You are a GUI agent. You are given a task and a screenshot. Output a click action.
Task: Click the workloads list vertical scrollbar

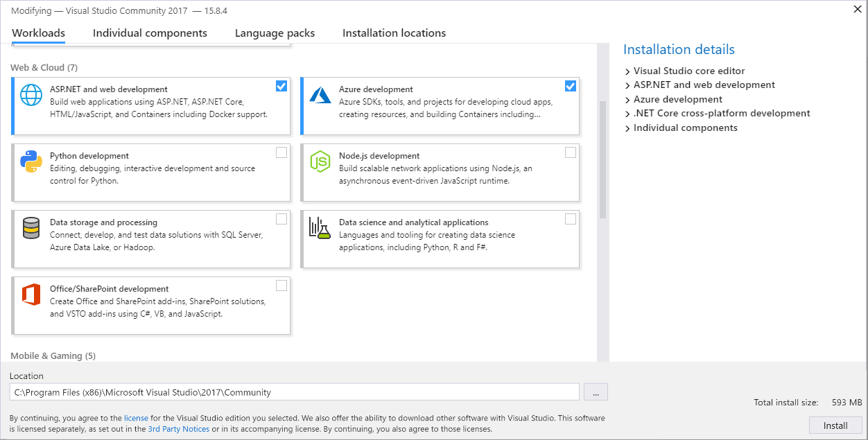[x=602, y=159]
